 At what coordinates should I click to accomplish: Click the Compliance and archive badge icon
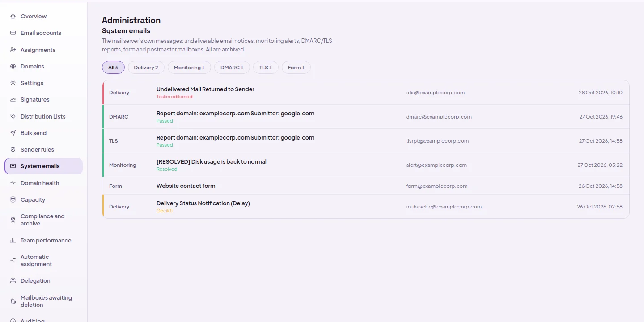[13, 220]
